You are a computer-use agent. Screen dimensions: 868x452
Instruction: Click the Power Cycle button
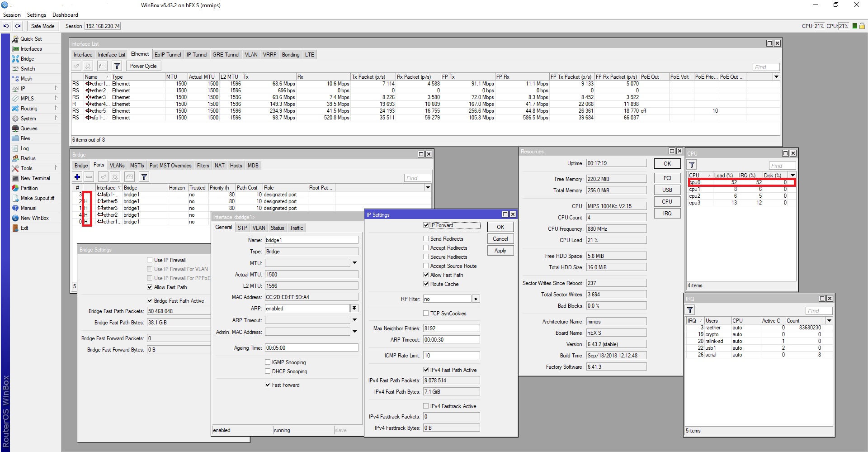pos(143,66)
